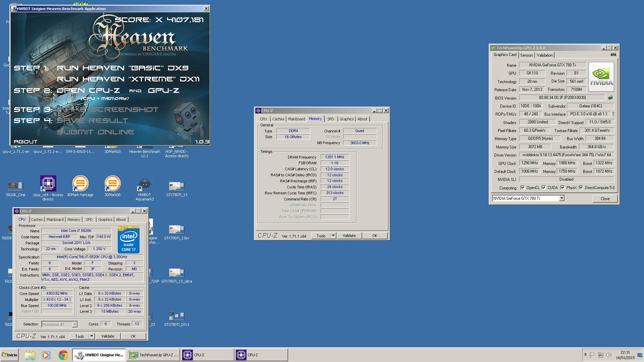Click the NVIDIA logo in GPU-Z
Image resolution: width=644 pixels, height=362 pixels.
[601, 77]
